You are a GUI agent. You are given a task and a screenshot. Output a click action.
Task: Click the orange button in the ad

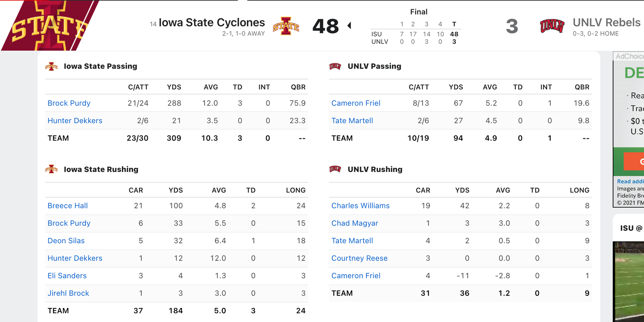(634, 161)
